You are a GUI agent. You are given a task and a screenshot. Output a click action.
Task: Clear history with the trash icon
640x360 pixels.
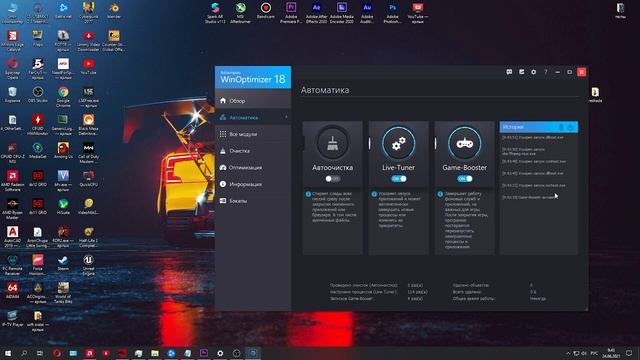pos(561,127)
